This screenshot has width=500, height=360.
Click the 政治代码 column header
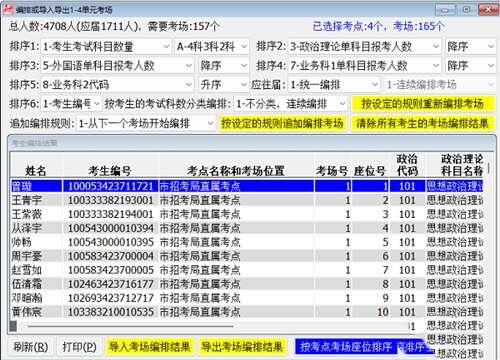[407, 165]
